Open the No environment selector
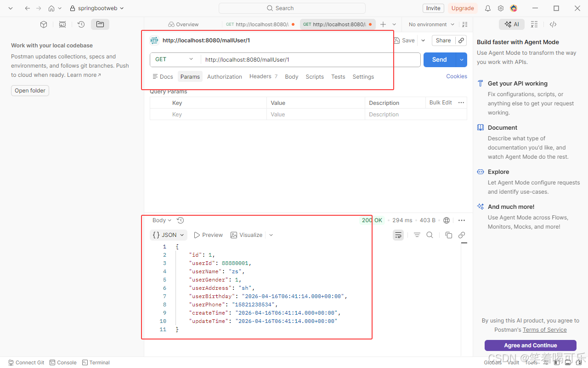 coord(431,24)
